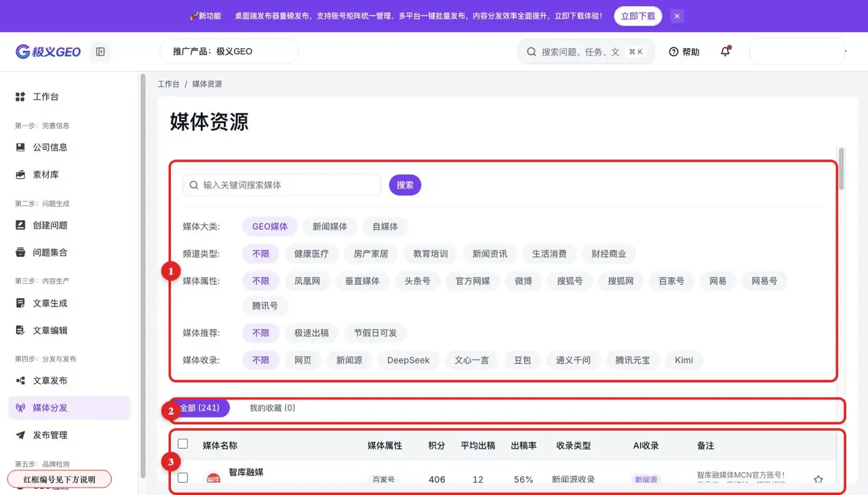Filter channel type by 新闻资讯
This screenshot has width=868, height=495.
(490, 254)
